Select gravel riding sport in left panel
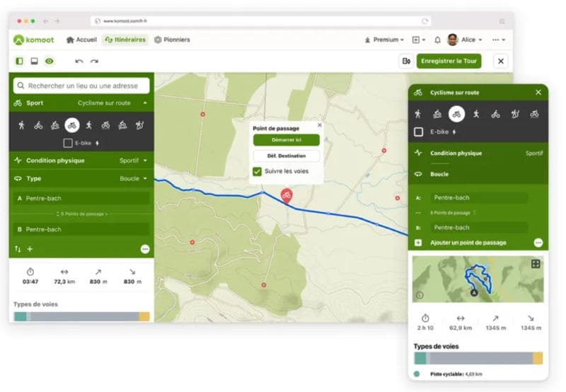Viewport: 566px width, 392px height. (x=105, y=125)
